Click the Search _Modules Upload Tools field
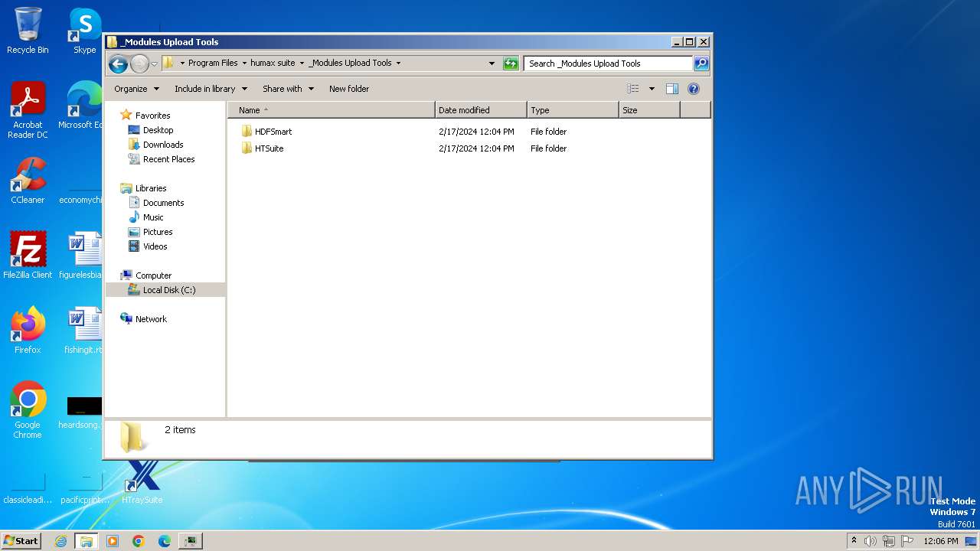The width and height of the screenshot is (980, 551). pyautogui.click(x=609, y=64)
